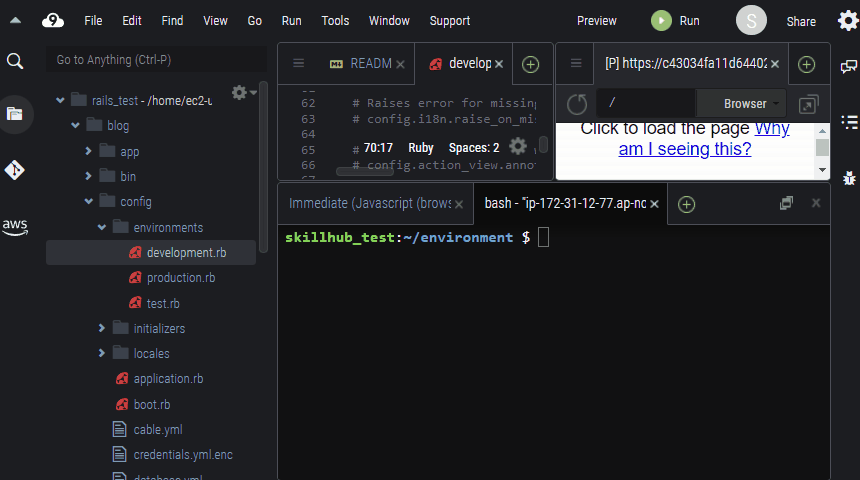Expand the bin folder
Screen dimensions: 860x480
pos(88,176)
